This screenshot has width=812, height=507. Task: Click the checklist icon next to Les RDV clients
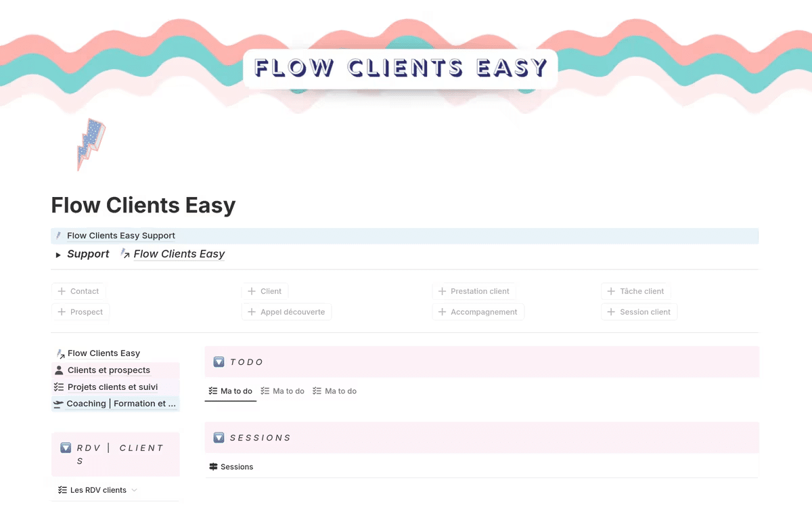62,490
